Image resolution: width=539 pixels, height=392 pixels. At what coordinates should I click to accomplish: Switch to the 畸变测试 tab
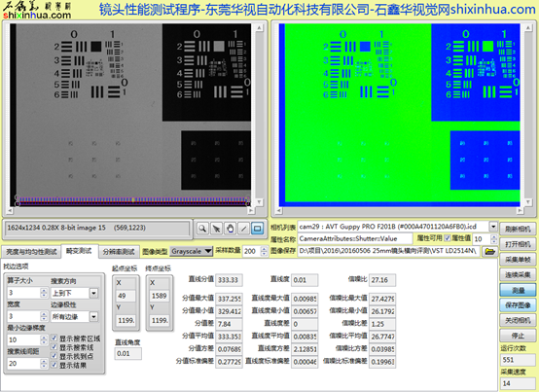pos(80,251)
